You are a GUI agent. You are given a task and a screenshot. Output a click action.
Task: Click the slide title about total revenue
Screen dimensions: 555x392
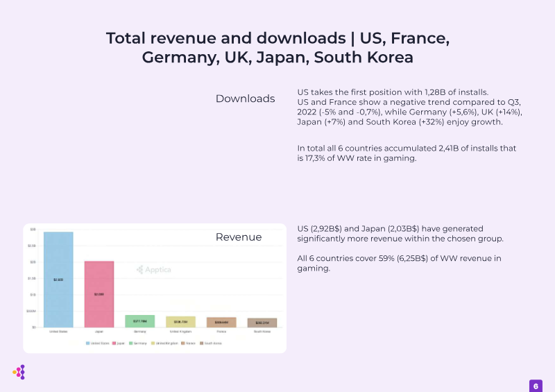pos(277,48)
